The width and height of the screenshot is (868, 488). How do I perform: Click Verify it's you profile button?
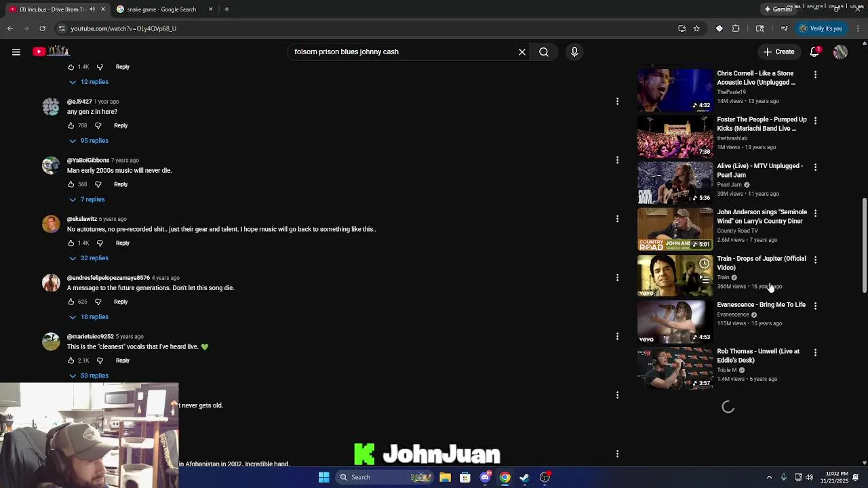821,28
